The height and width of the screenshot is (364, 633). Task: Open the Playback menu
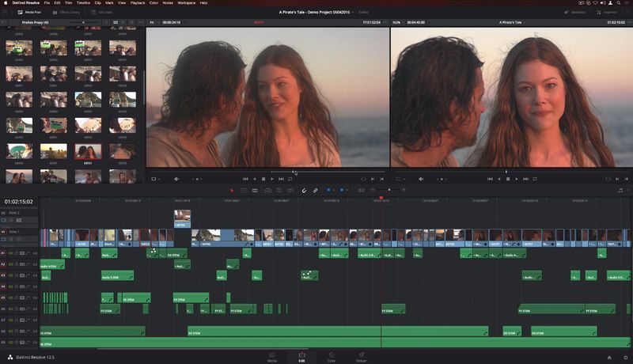(138, 3)
